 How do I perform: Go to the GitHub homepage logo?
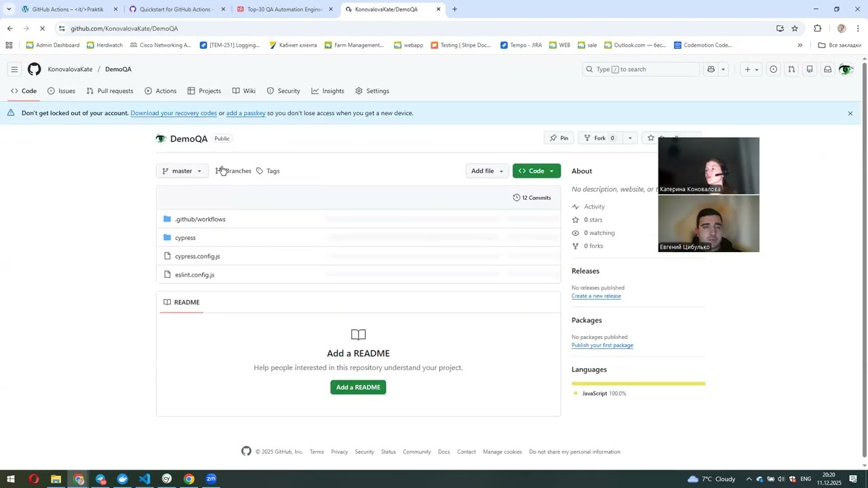(x=34, y=69)
